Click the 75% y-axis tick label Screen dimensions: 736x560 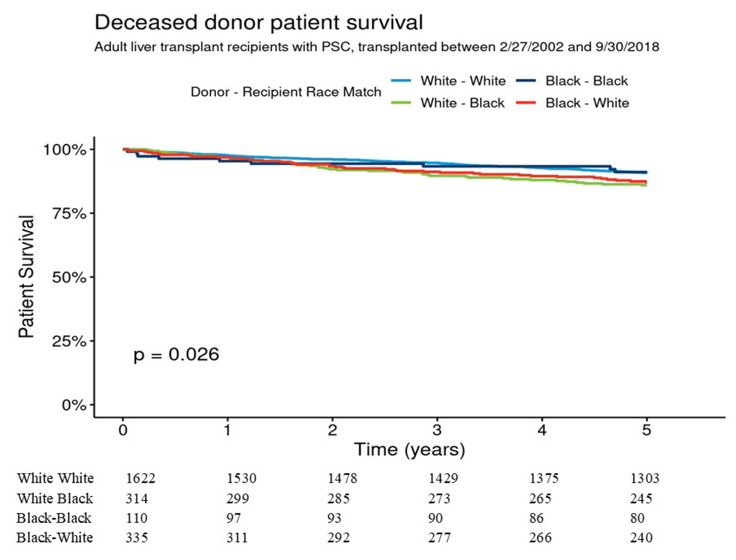coord(69,214)
